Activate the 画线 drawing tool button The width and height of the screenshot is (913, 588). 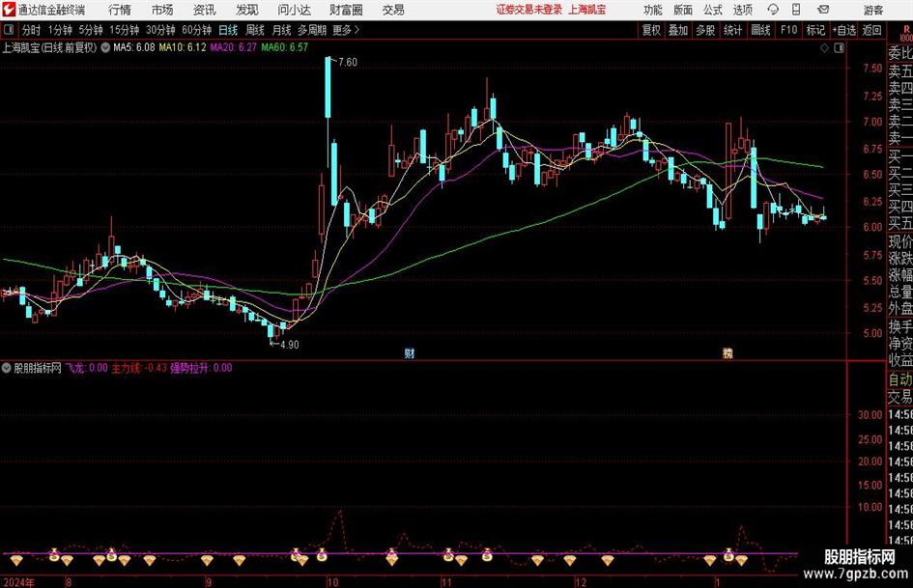pyautogui.click(x=760, y=30)
